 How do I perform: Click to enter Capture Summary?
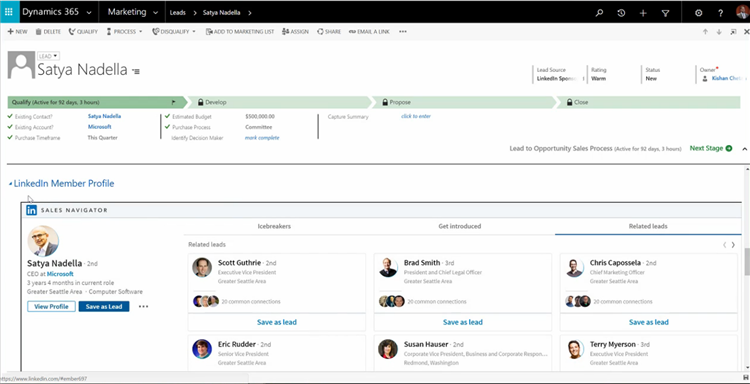click(416, 116)
